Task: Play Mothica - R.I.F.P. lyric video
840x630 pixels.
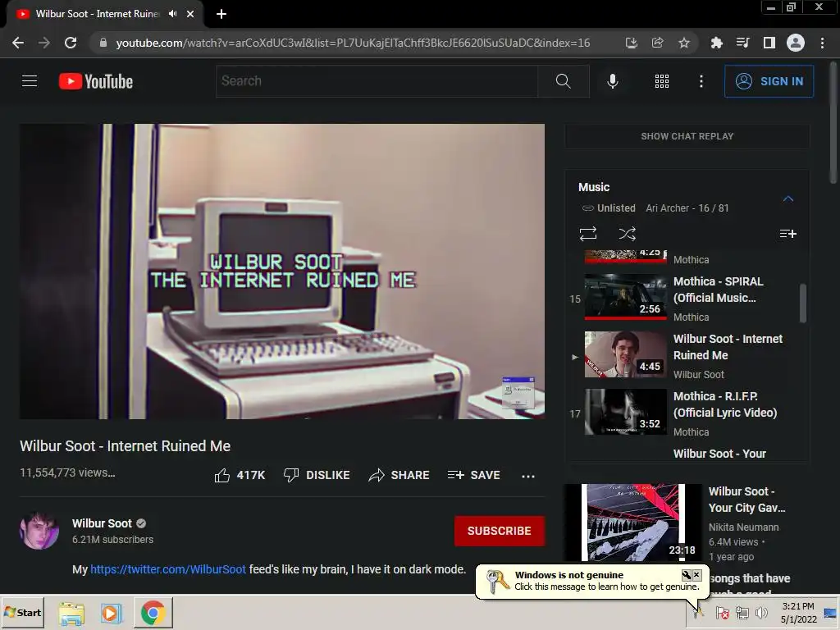Action: [x=686, y=413]
